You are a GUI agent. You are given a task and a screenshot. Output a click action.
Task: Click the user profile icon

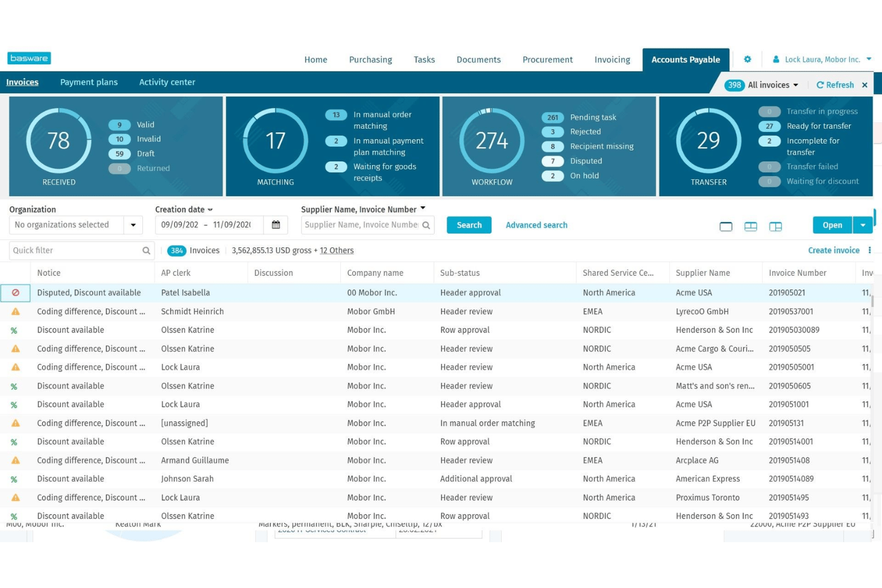point(776,59)
